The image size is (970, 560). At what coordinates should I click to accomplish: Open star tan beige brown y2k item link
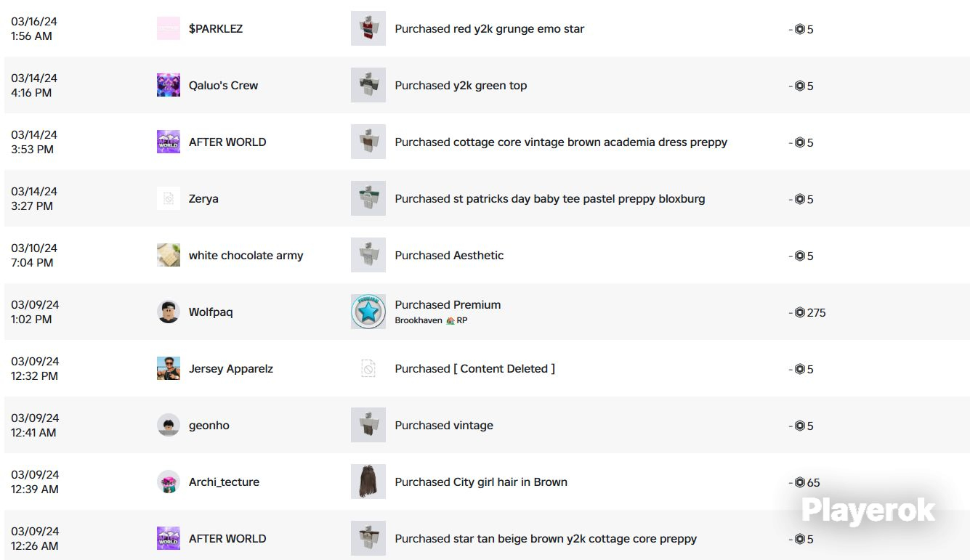click(x=546, y=539)
